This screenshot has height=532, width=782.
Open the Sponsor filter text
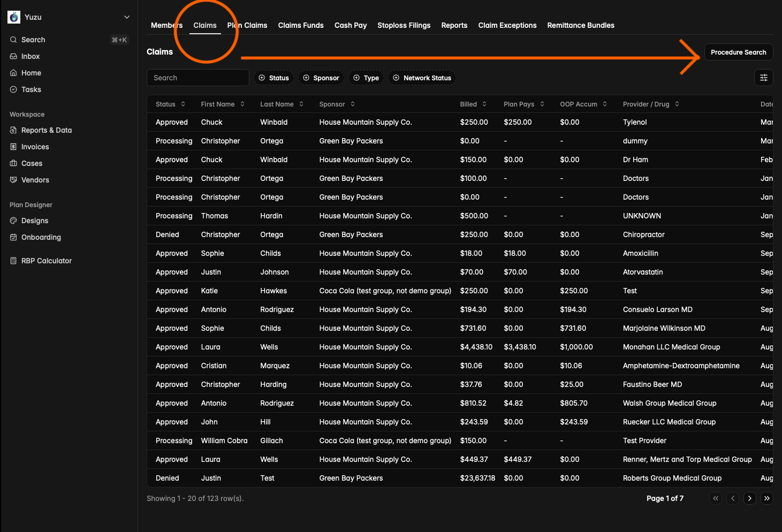[326, 78]
